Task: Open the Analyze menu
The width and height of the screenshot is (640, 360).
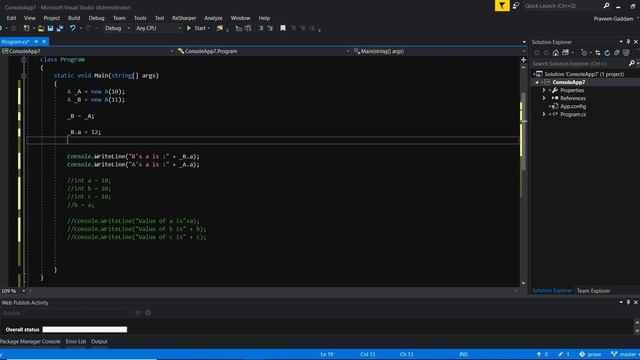Action: pyautogui.click(x=213, y=18)
